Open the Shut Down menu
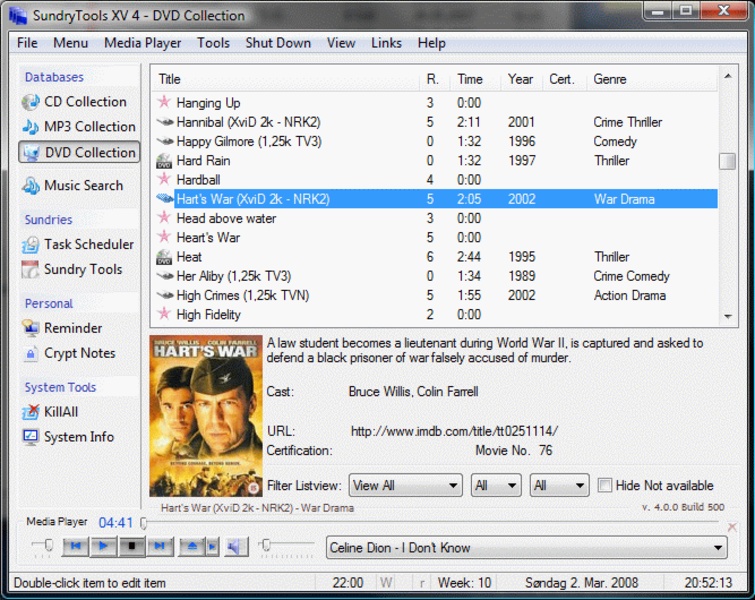This screenshot has height=600, width=755. (x=278, y=43)
